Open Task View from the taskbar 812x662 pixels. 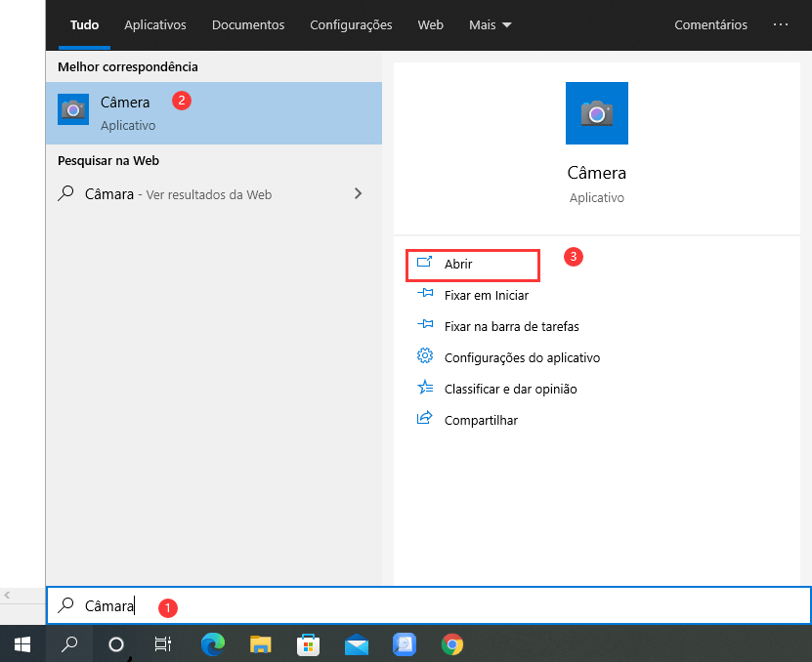pyautogui.click(x=162, y=644)
